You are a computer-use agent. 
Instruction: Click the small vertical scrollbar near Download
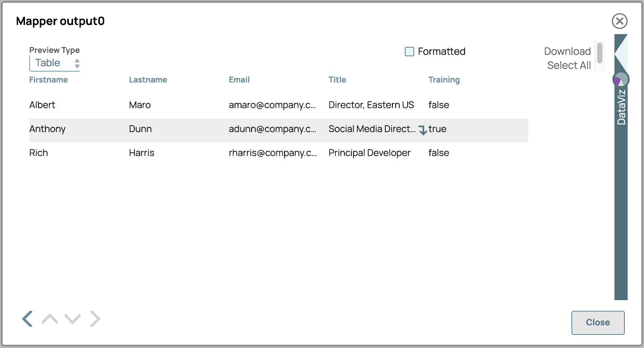pos(600,54)
